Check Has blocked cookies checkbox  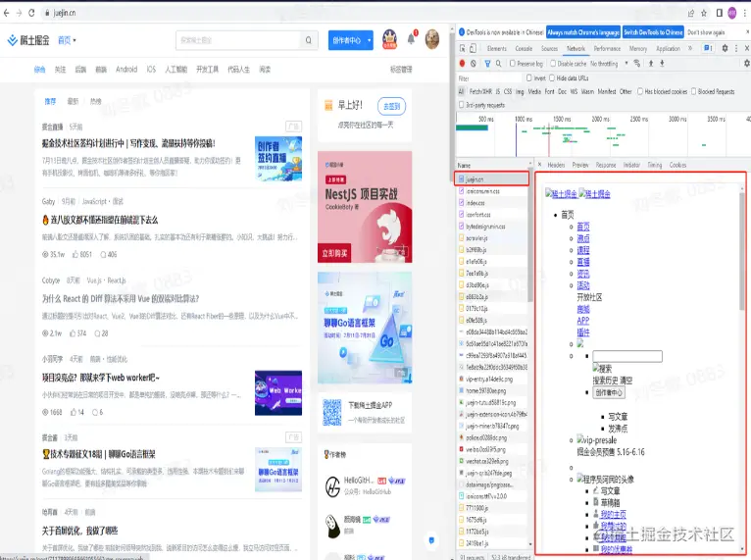coord(640,91)
